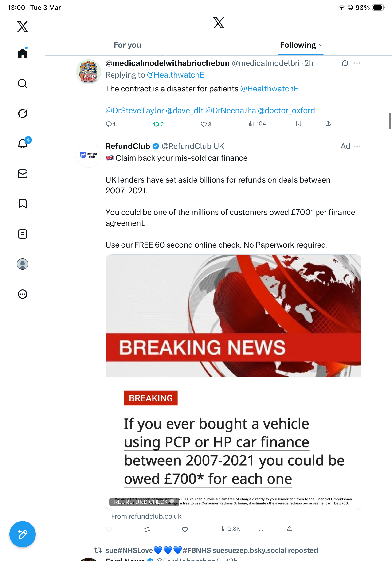Bookmark the RefundClub ad post
Viewport: 392px width, 561px height.
(x=261, y=529)
